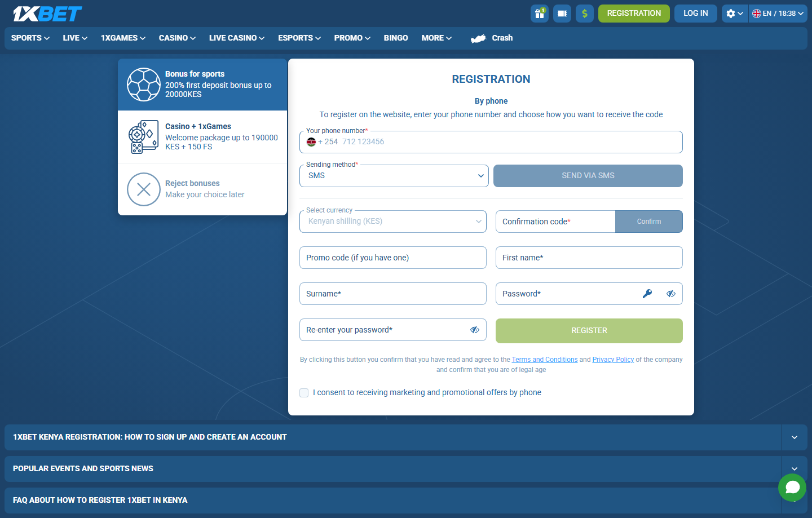
Task: Open the PROMO menu
Action: (x=352, y=38)
